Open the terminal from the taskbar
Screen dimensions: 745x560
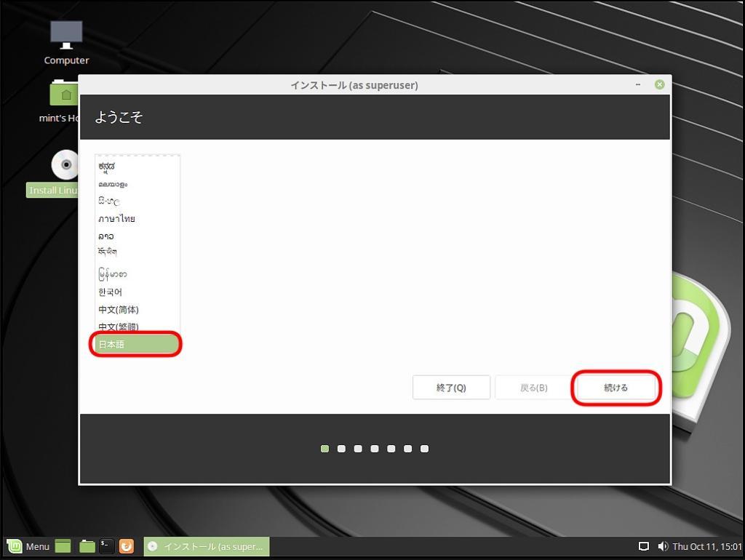click(106, 546)
